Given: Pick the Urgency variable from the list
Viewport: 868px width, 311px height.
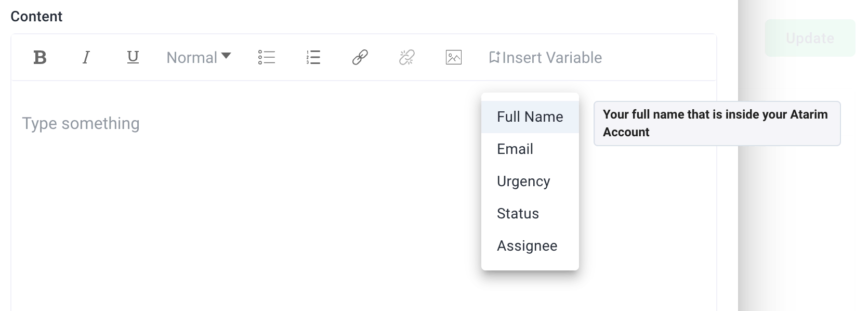Looking at the screenshot, I should pyautogui.click(x=530, y=182).
